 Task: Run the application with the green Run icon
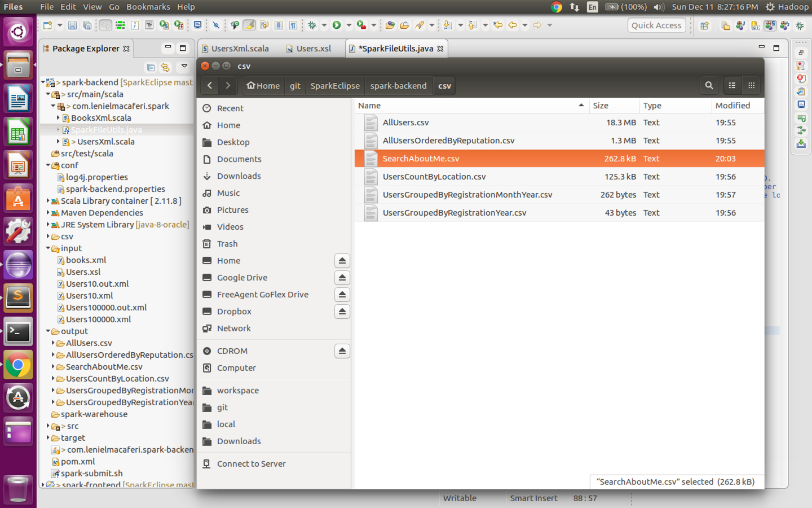(336, 25)
